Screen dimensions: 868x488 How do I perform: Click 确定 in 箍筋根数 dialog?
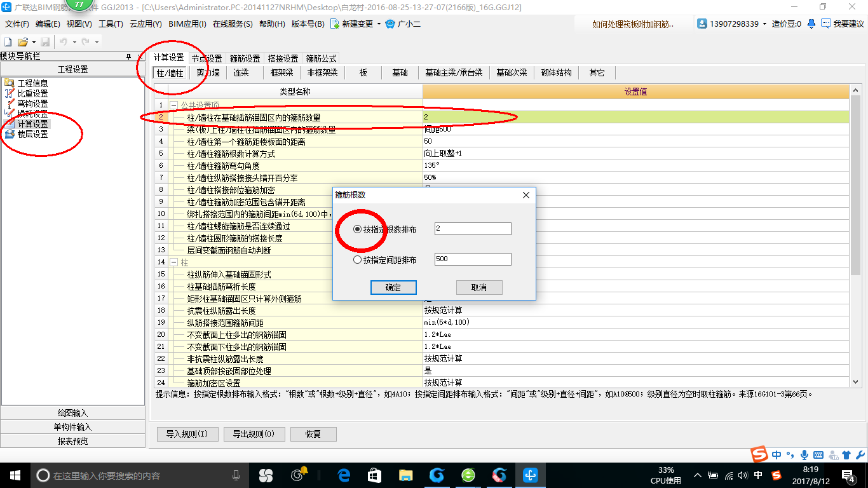pyautogui.click(x=393, y=287)
